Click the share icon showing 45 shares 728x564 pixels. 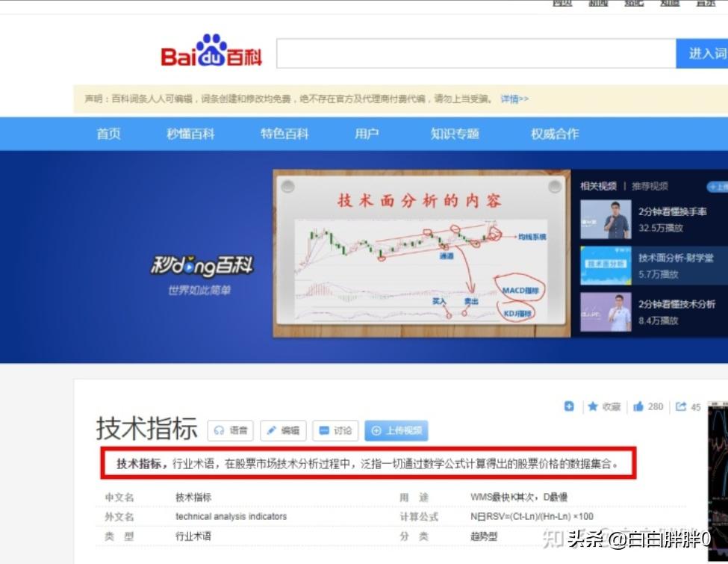[x=685, y=406]
